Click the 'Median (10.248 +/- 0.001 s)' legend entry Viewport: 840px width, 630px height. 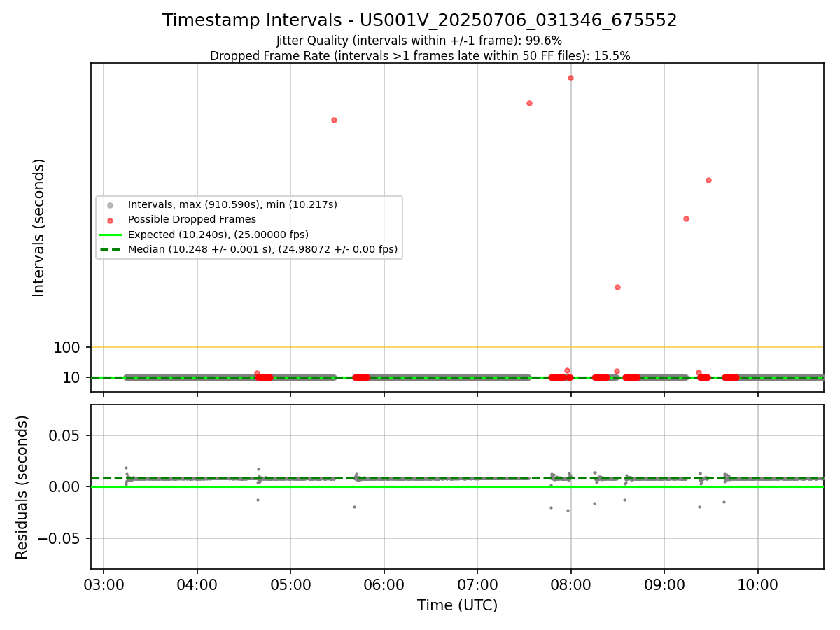click(x=262, y=249)
